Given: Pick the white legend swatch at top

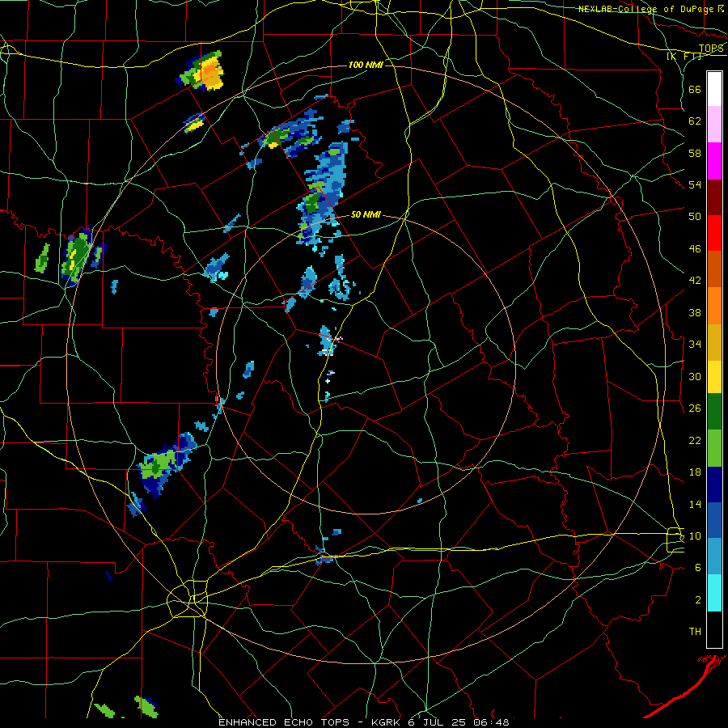Looking at the screenshot, I should (x=714, y=89).
